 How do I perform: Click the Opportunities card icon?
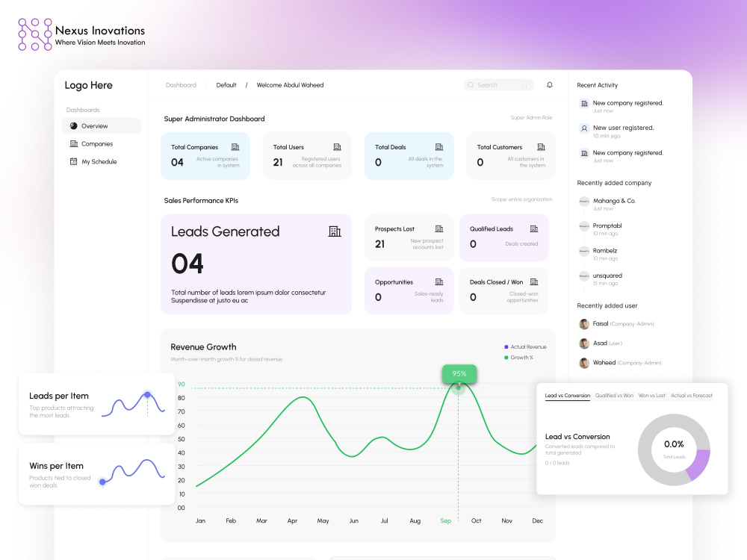(x=438, y=282)
